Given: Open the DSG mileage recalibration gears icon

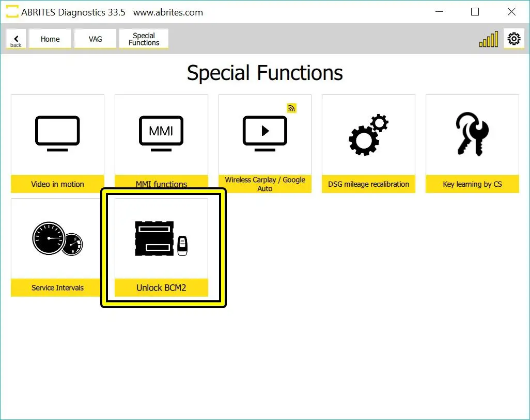Looking at the screenshot, I should click(x=368, y=135).
